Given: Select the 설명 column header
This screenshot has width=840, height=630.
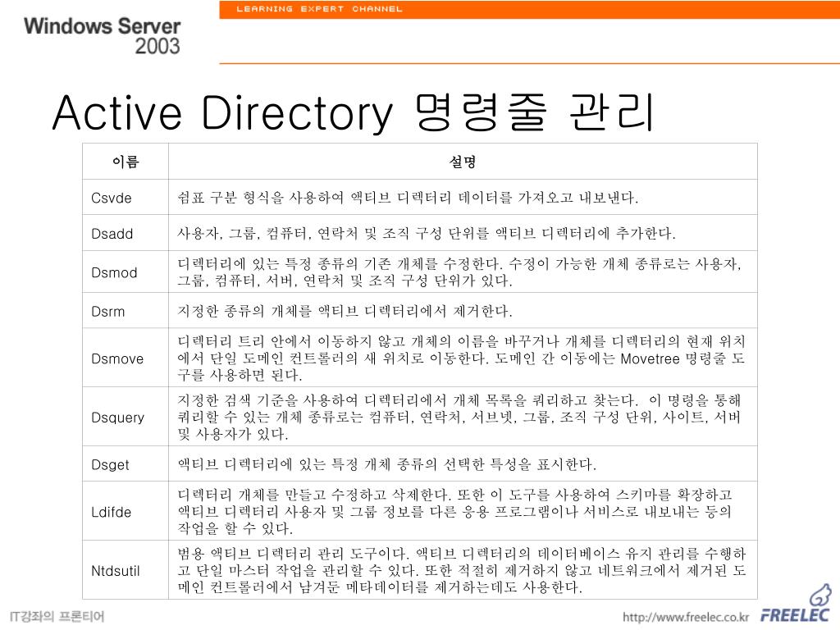Looking at the screenshot, I should pyautogui.click(x=463, y=162).
